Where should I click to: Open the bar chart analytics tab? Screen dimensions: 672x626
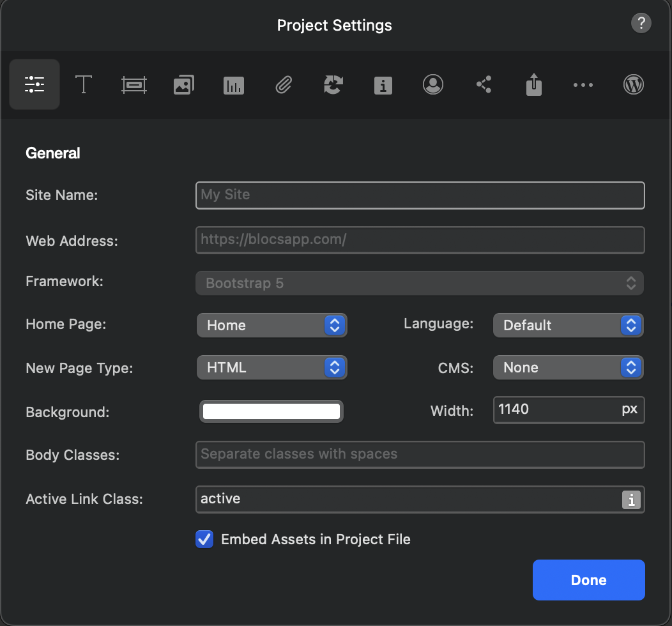[x=234, y=84]
